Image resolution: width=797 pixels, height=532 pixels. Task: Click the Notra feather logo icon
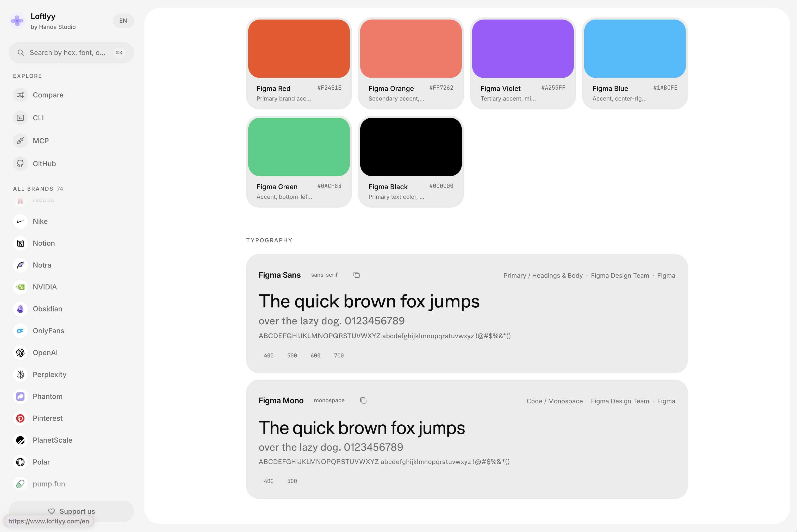tap(20, 265)
